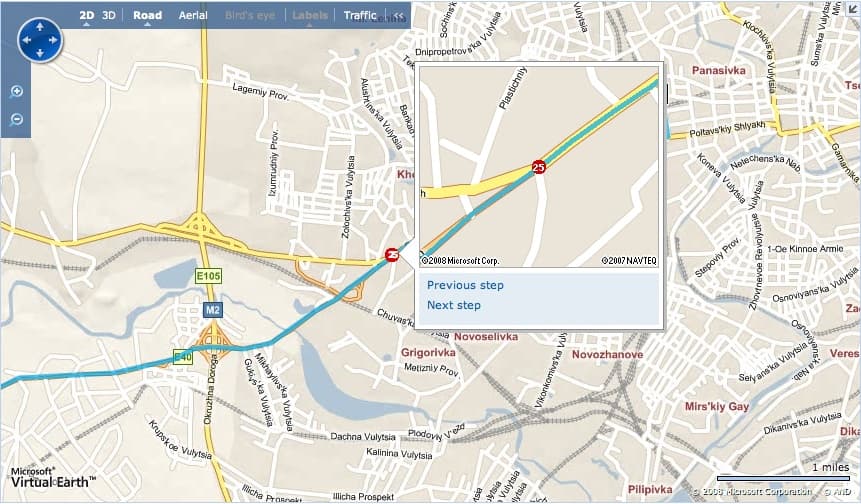Collapse toolbar with double chevron
The height and width of the screenshot is (504, 861).
click(x=399, y=15)
